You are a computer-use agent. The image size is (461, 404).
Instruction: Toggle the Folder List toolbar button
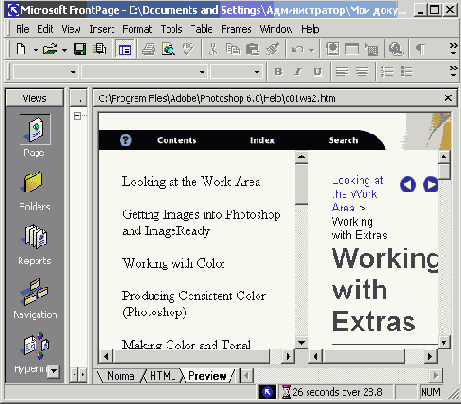click(x=125, y=49)
